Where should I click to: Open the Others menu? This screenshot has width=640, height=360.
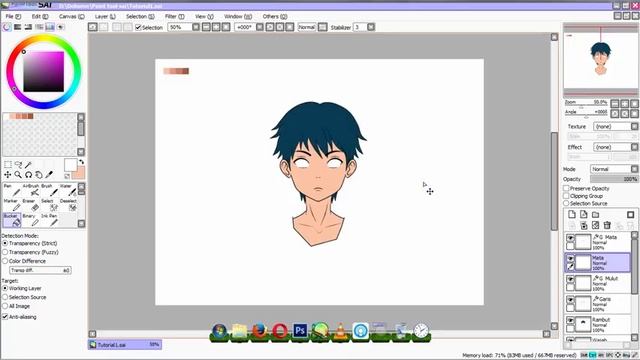[x=275, y=16]
